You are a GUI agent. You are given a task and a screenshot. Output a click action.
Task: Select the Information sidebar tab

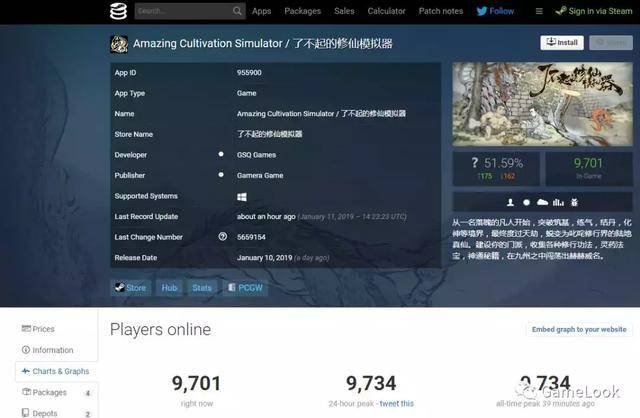[x=56, y=350]
